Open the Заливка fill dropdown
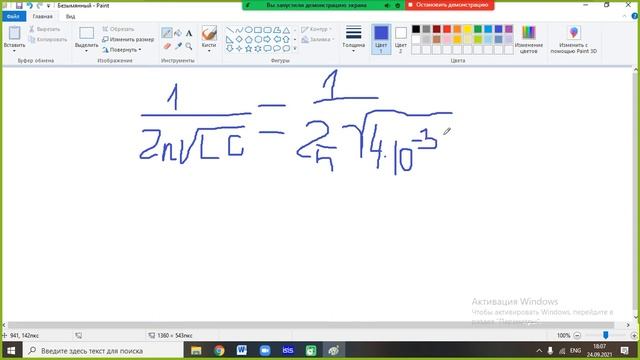This screenshot has height=360, width=640. tap(318, 40)
